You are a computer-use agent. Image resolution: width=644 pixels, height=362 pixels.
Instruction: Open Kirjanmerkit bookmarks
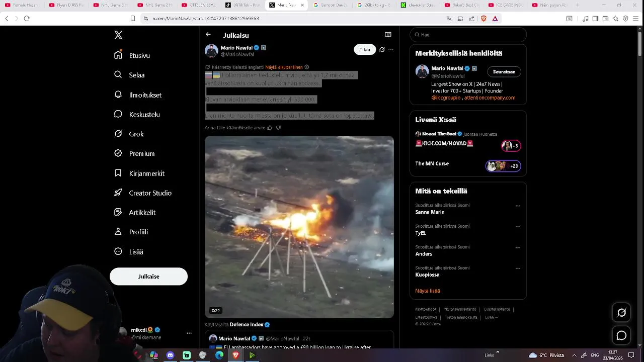(139, 173)
